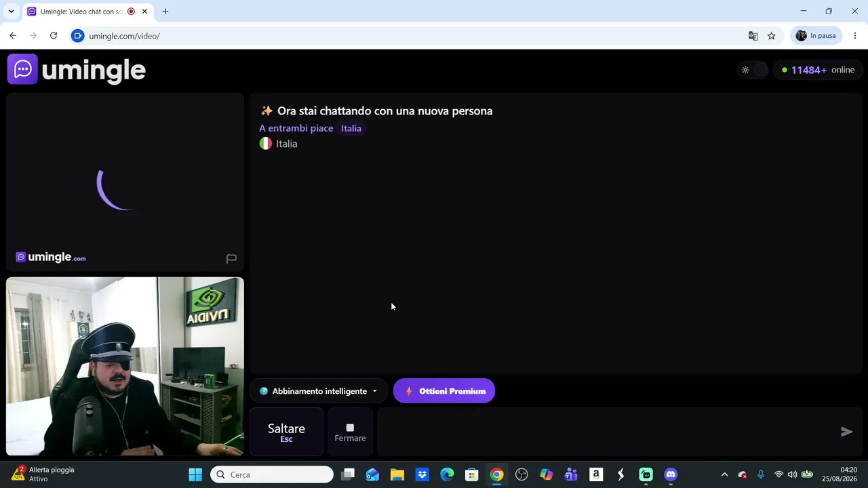Open Amazon from the taskbar
The image size is (868, 488).
(x=596, y=474)
